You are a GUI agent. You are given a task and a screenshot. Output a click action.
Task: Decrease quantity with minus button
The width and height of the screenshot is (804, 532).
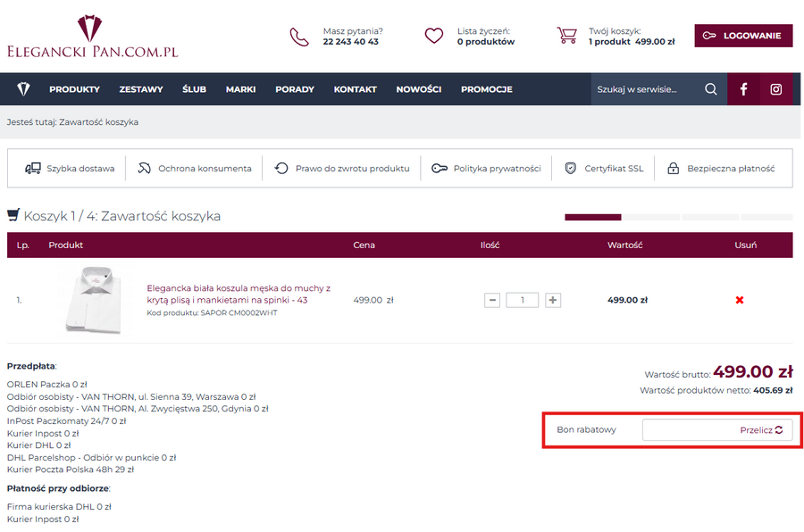tap(492, 300)
